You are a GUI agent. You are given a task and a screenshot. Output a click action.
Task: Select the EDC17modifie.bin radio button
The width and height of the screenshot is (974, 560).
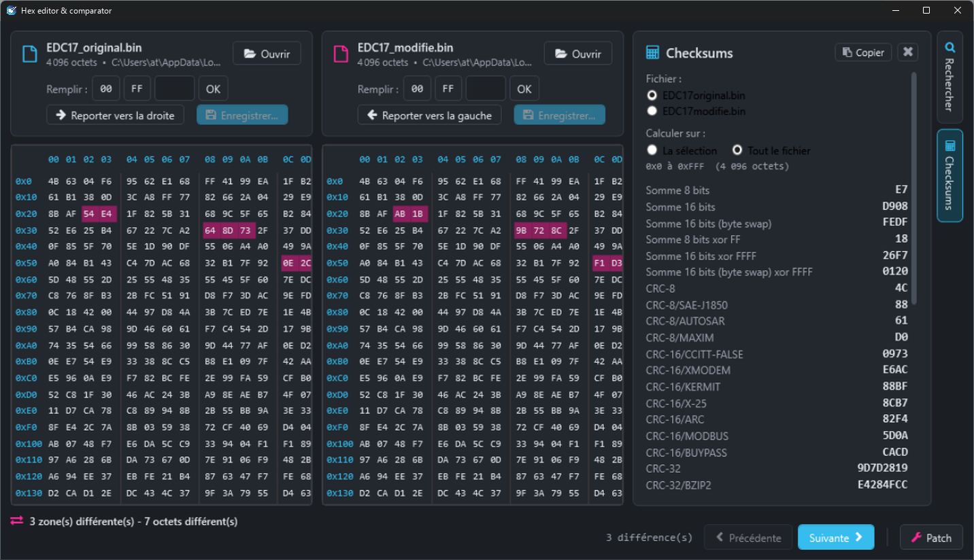[x=652, y=111]
